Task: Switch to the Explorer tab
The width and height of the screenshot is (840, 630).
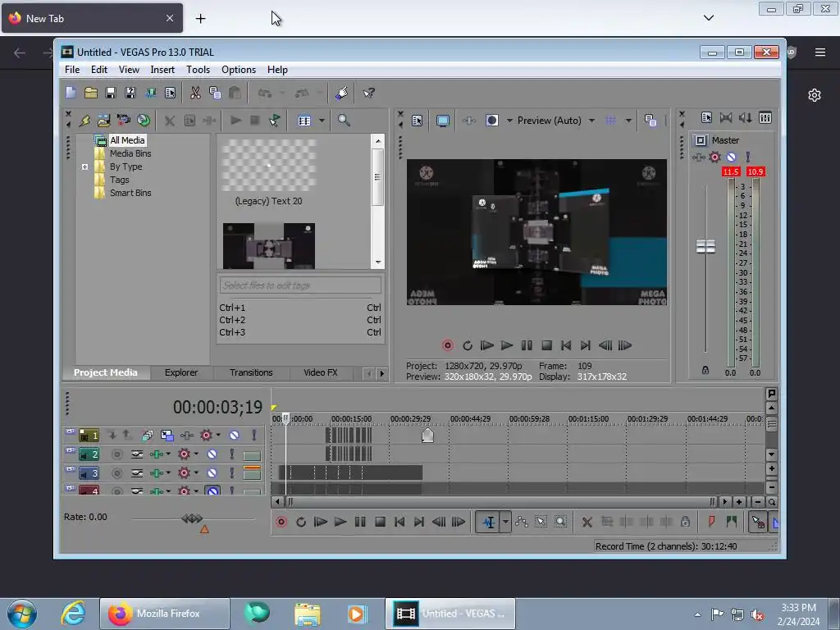Action: coord(181,372)
